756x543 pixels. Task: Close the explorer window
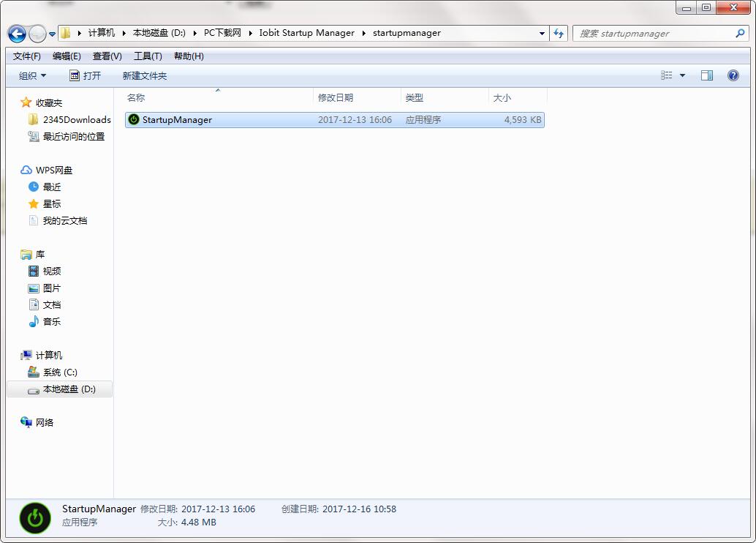(x=733, y=7)
